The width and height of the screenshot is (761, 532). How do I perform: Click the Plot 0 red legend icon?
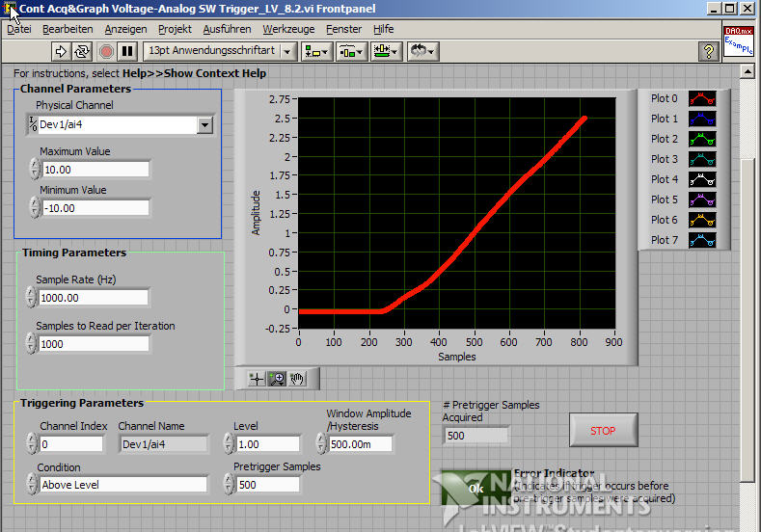pyautogui.click(x=702, y=98)
